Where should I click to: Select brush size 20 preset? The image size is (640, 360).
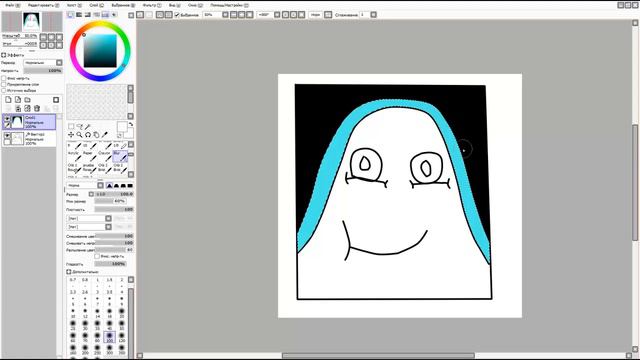[122, 313]
